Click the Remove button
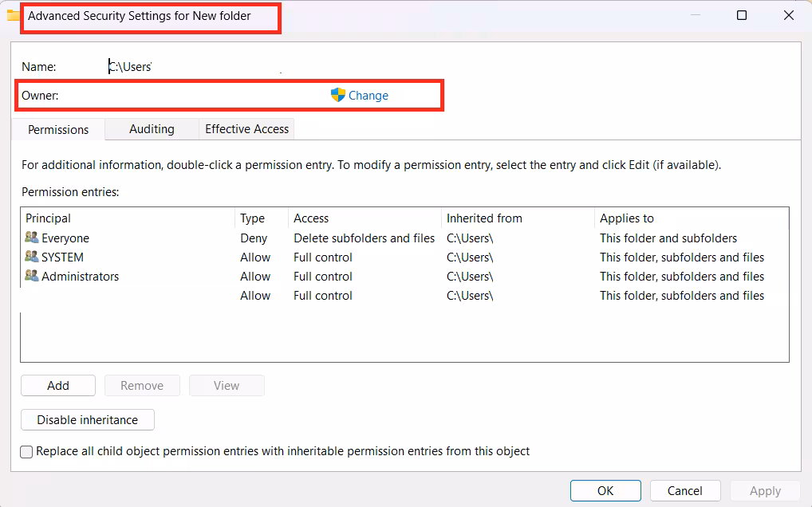 tap(142, 385)
